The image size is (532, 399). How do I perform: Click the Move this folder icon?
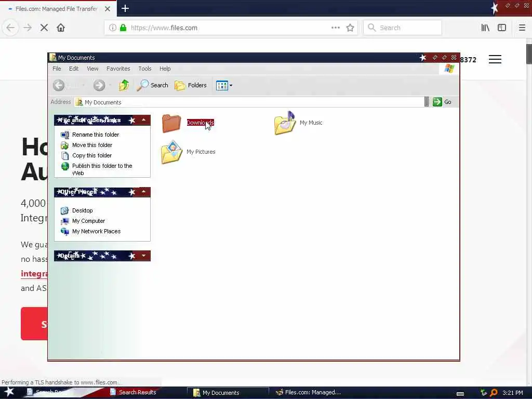click(x=65, y=145)
